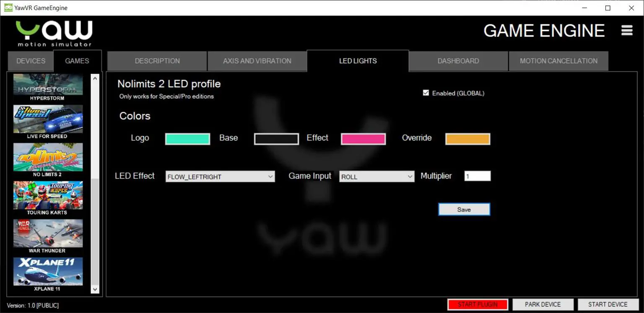The height and width of the screenshot is (313, 644).
Task: Change the Logo color swatch
Action: 187,138
